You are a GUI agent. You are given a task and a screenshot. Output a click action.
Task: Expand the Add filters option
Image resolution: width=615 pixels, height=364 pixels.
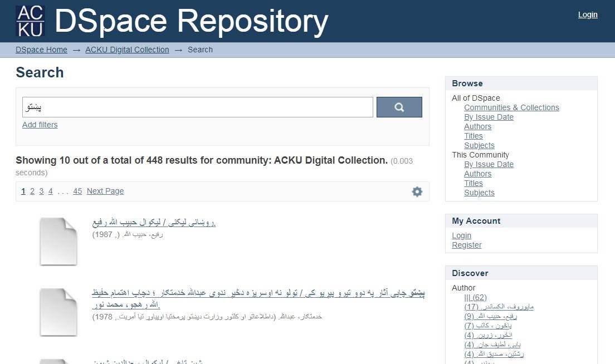point(40,125)
